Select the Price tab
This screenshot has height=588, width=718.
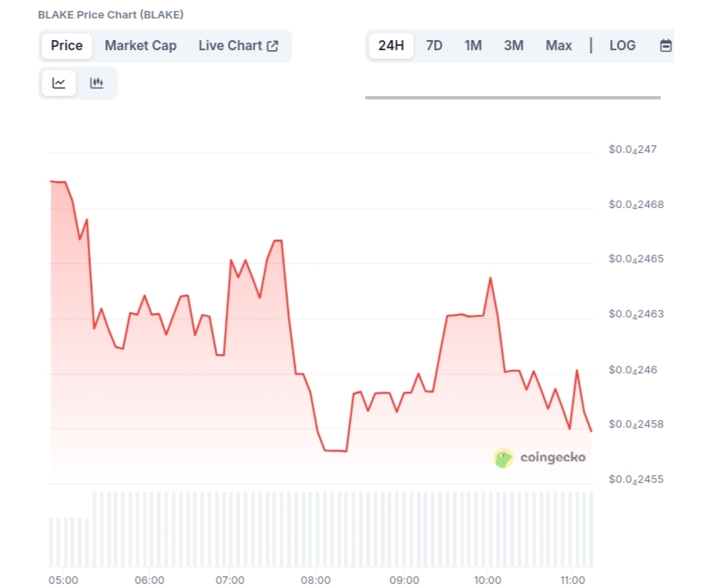point(67,46)
